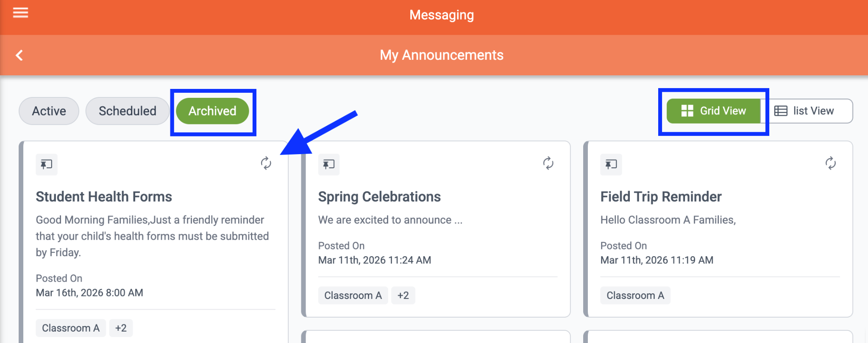The width and height of the screenshot is (868, 343).
Task: Restore the Spring Celebrations announcement
Action: (x=548, y=163)
